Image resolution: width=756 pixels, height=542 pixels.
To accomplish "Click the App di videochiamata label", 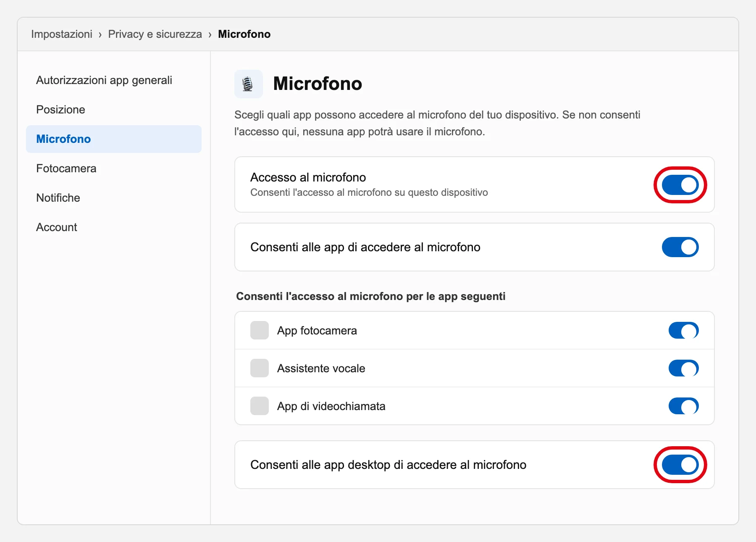I will (x=331, y=406).
